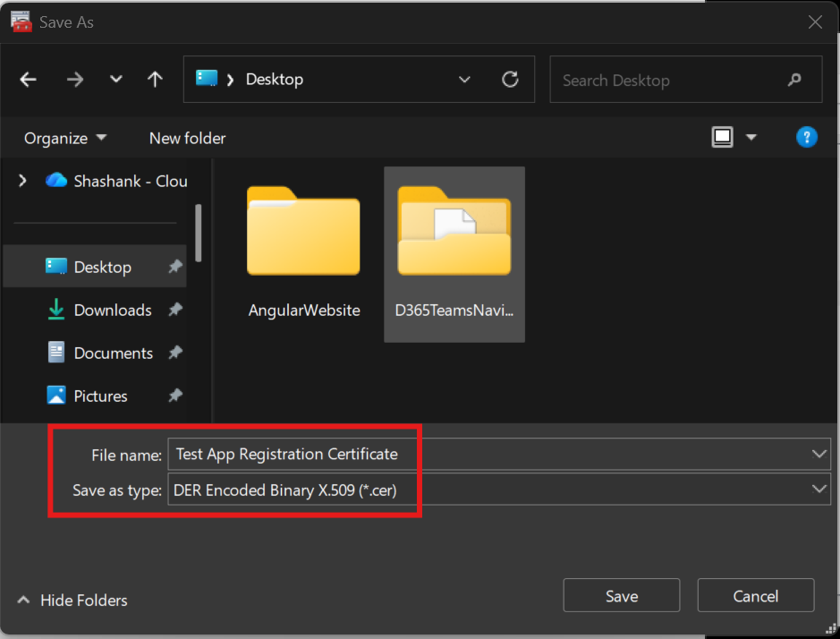The width and height of the screenshot is (840, 639).
Task: Open recent locations chevron beside forward arrow
Action: point(115,80)
